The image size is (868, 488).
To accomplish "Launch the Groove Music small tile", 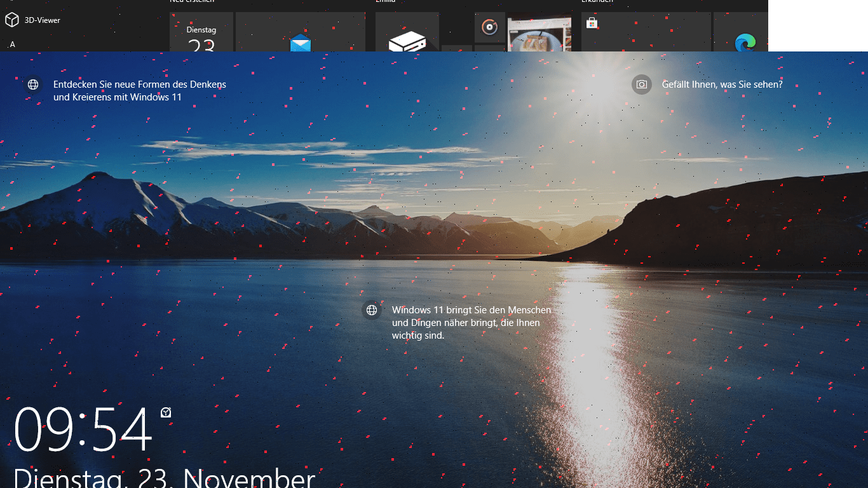I will pyautogui.click(x=489, y=27).
